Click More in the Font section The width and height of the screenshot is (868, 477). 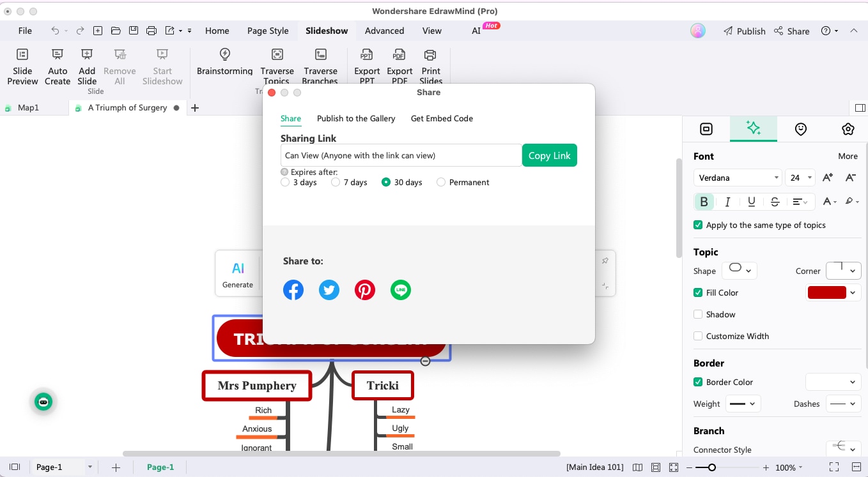[x=848, y=156]
